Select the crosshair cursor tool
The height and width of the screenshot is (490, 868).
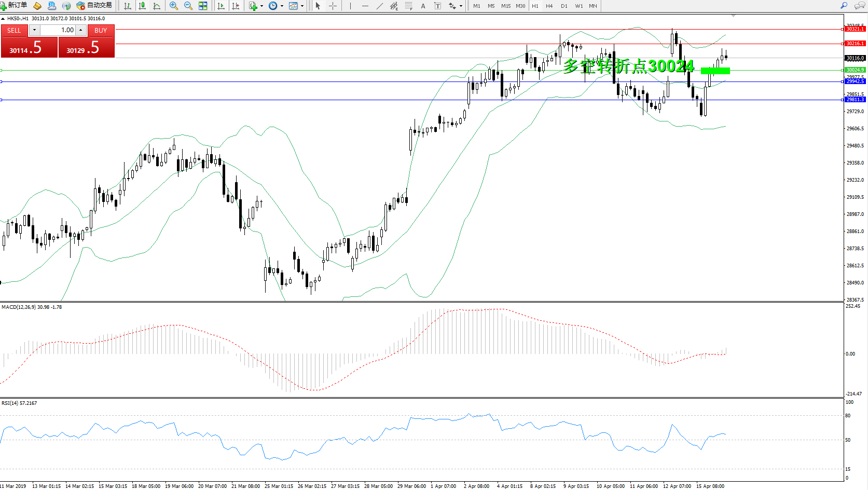333,6
